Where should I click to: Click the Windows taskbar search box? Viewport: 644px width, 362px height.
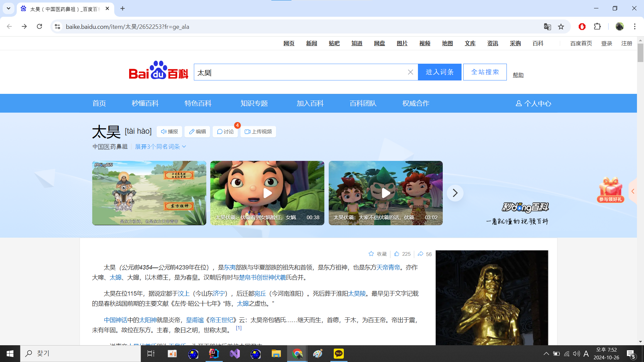click(x=80, y=354)
